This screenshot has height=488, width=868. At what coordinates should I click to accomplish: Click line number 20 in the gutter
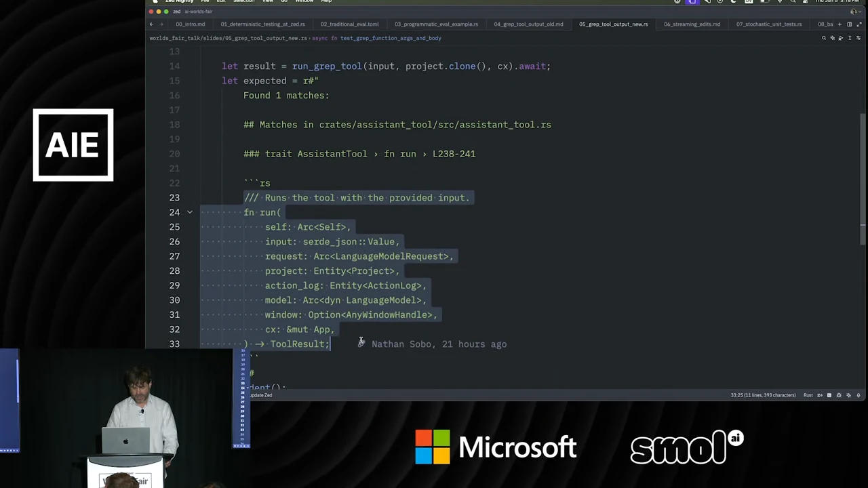tap(174, 154)
